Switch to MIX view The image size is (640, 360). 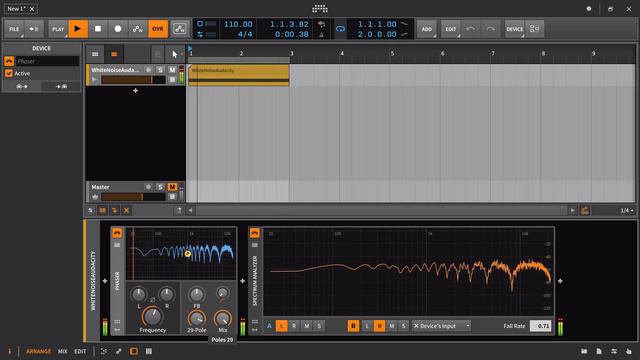tap(62, 351)
